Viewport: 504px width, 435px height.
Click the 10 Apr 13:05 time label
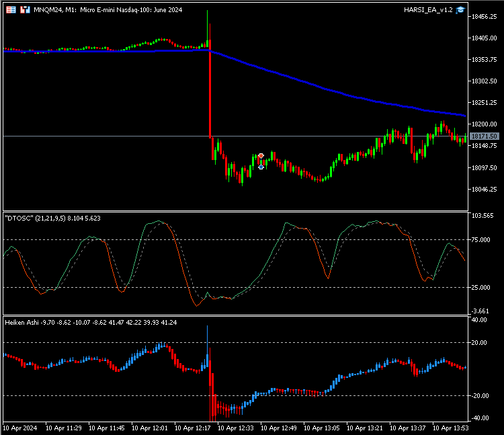pos(322,428)
